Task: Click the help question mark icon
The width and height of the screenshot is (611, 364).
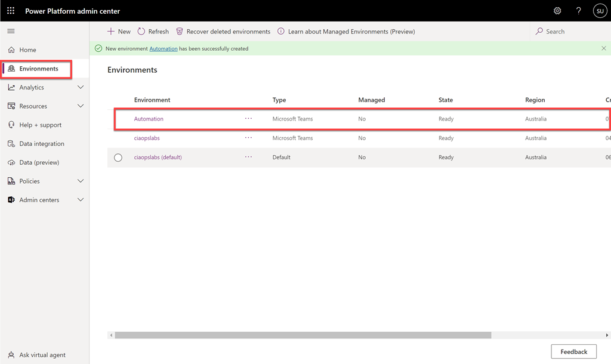Action: (578, 11)
